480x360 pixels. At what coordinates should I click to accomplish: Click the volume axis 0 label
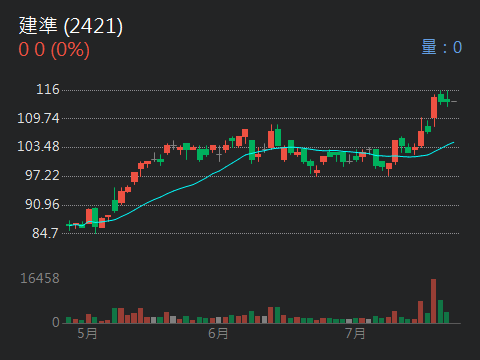(56, 322)
